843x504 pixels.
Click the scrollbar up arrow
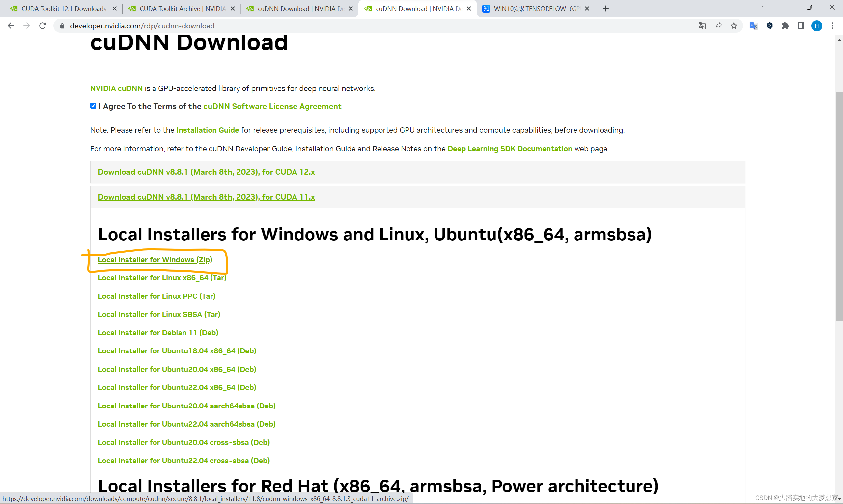coord(839,40)
